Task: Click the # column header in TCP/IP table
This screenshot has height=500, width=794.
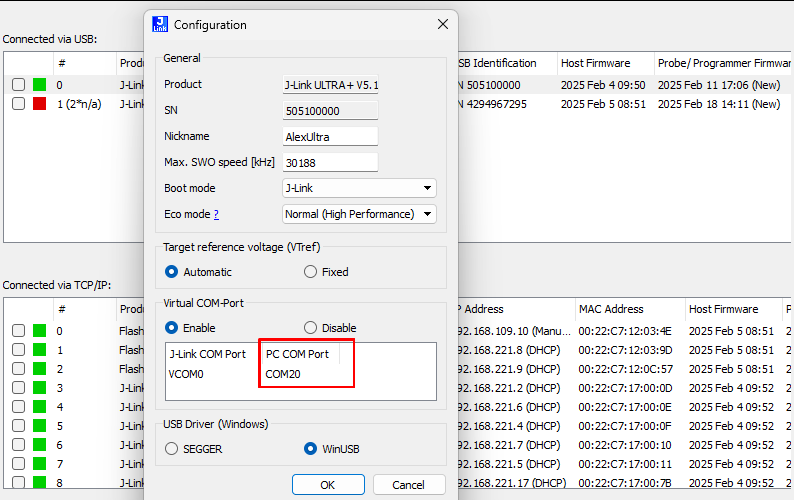Action: 62,309
